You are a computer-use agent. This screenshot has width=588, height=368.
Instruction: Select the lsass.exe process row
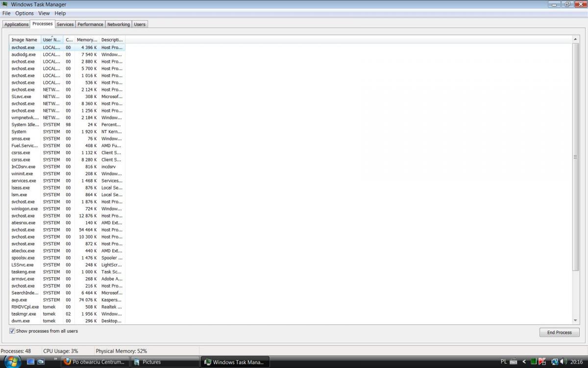pos(67,188)
